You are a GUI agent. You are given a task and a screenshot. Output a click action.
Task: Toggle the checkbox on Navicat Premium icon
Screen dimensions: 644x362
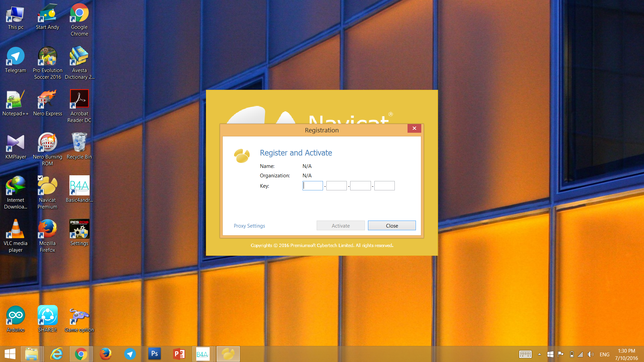tap(40, 178)
